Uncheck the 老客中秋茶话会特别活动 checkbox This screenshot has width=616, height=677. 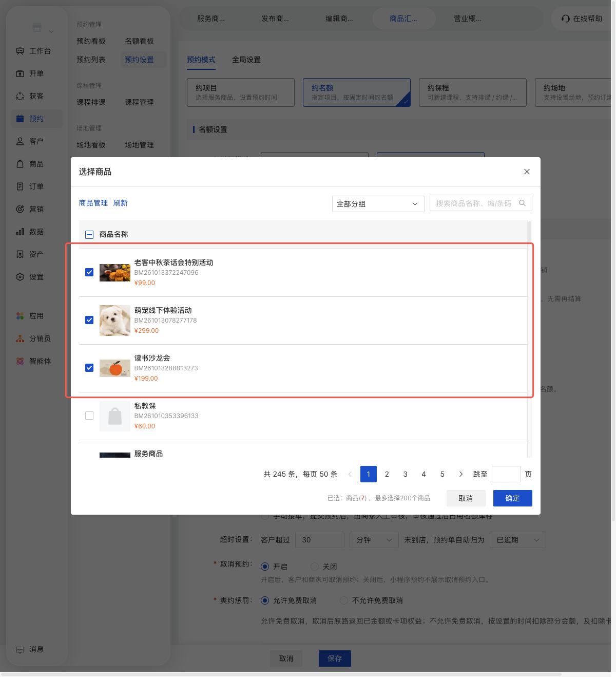(89, 272)
